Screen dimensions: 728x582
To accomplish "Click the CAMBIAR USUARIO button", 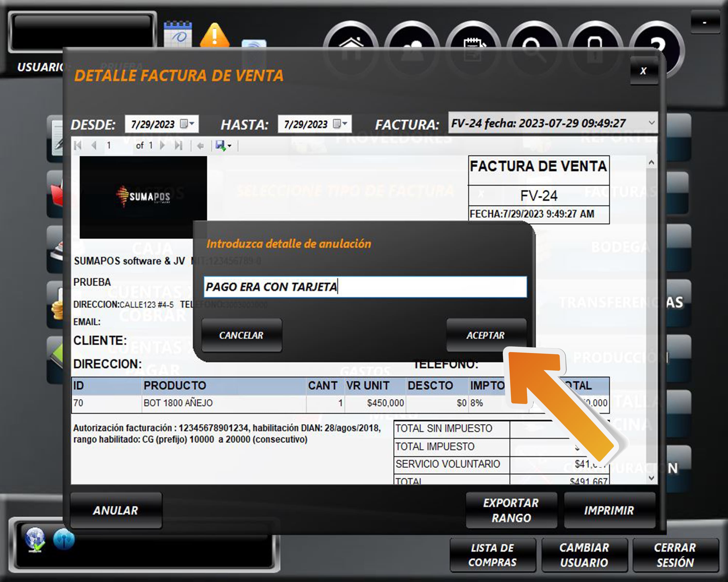I will (x=584, y=555).
